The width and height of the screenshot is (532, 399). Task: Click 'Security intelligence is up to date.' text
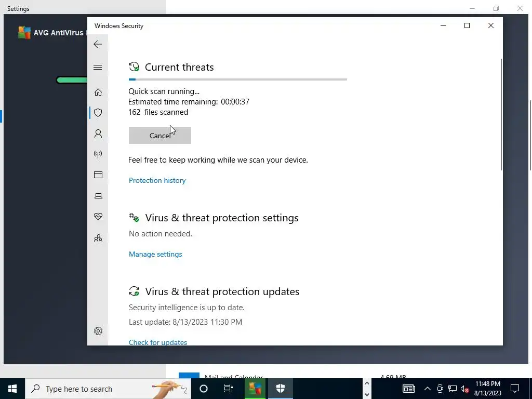click(x=187, y=308)
